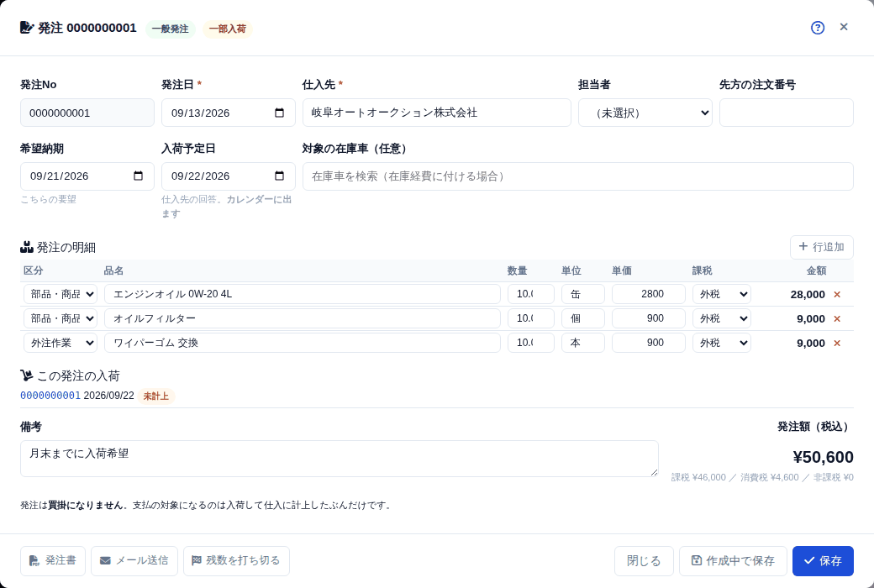This screenshot has height=588, width=874.
Task: Open 担当者 (未選択) dropdown
Action: tap(645, 113)
